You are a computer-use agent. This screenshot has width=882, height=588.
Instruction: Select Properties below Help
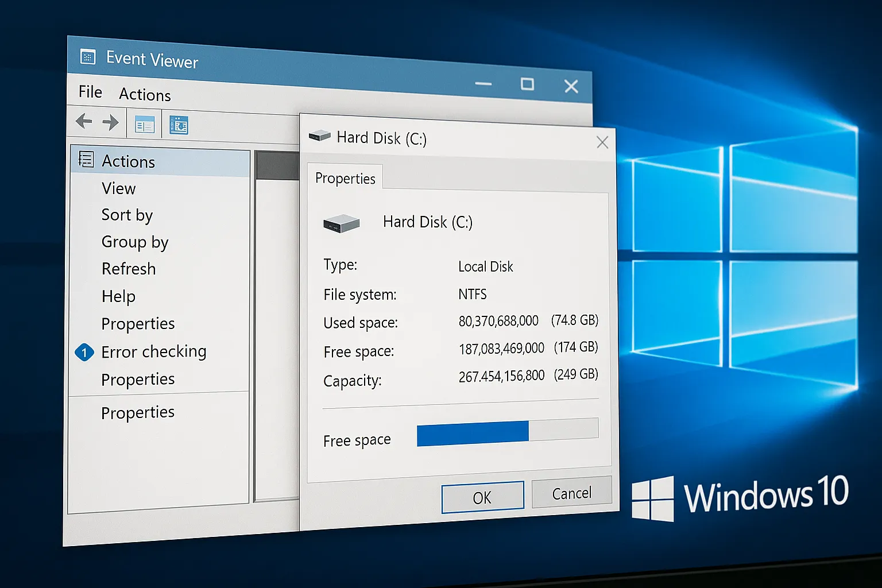(138, 324)
